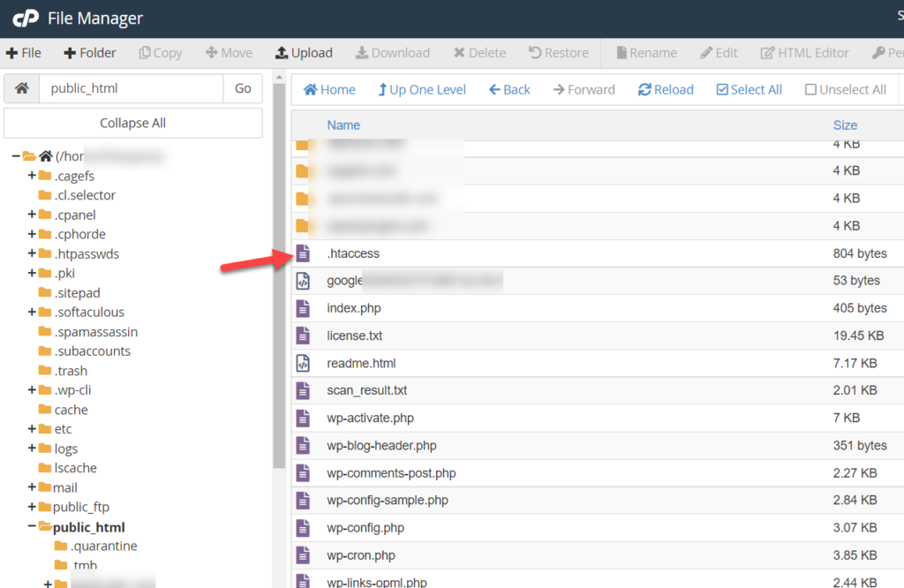Image resolution: width=904 pixels, height=588 pixels.
Task: Expand the logs folder node
Action: [x=32, y=448]
